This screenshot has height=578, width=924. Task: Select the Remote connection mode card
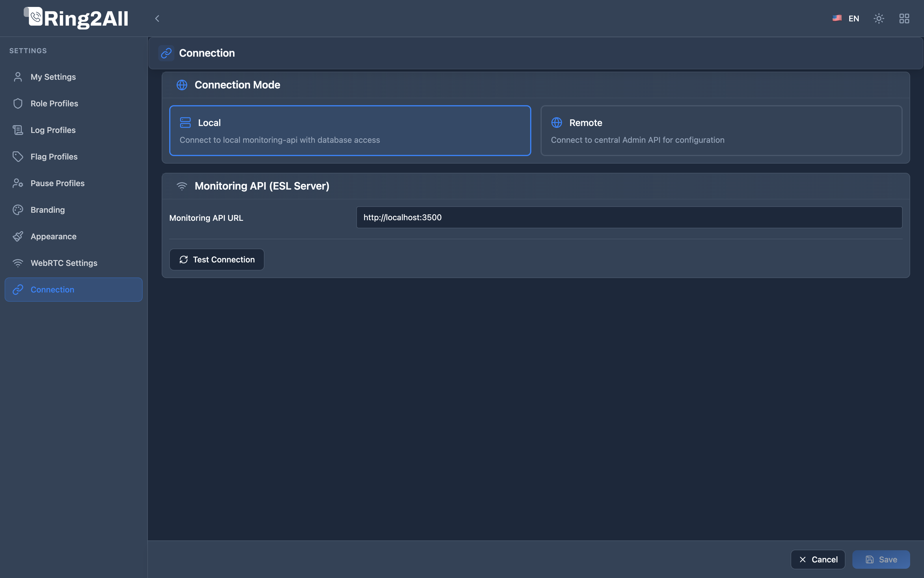(x=721, y=131)
